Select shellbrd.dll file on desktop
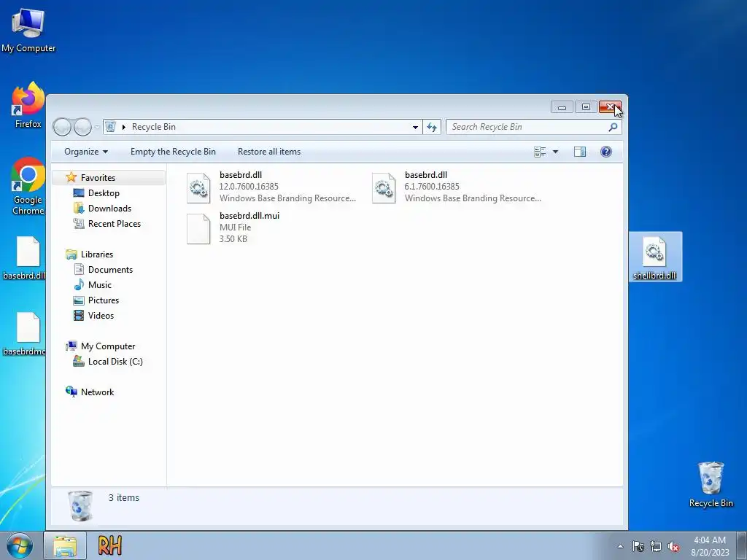Viewport: 747px width, 560px height. (x=655, y=257)
